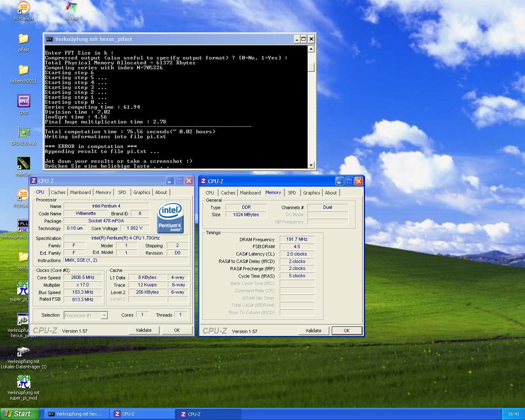The width and height of the screenshot is (525, 420).
Task: Click the FSB:DRAM ratio 4:5 field
Action: pyautogui.click(x=297, y=247)
